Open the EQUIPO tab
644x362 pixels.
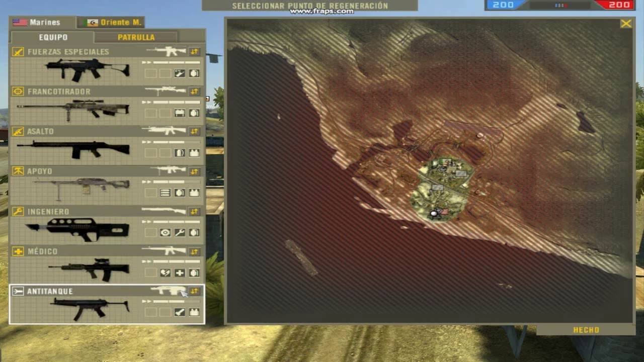tap(53, 37)
